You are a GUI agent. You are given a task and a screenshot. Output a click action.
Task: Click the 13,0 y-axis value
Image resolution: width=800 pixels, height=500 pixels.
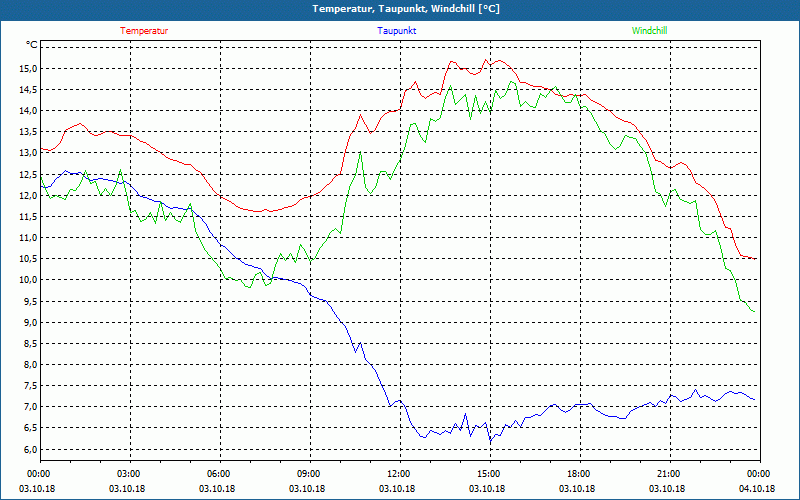click(x=28, y=153)
